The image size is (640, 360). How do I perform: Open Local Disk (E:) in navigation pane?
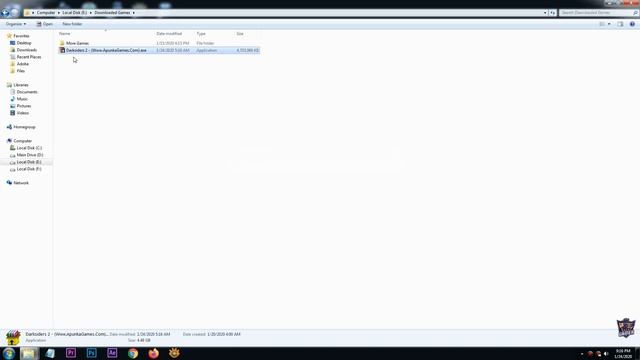tap(29, 162)
